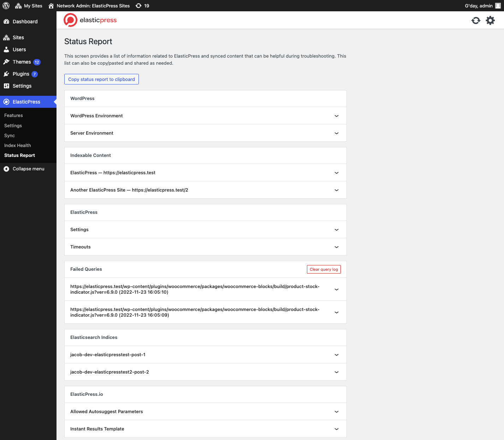504x440 pixels.
Task: Click Copy status report to clipboard
Action: (101, 79)
